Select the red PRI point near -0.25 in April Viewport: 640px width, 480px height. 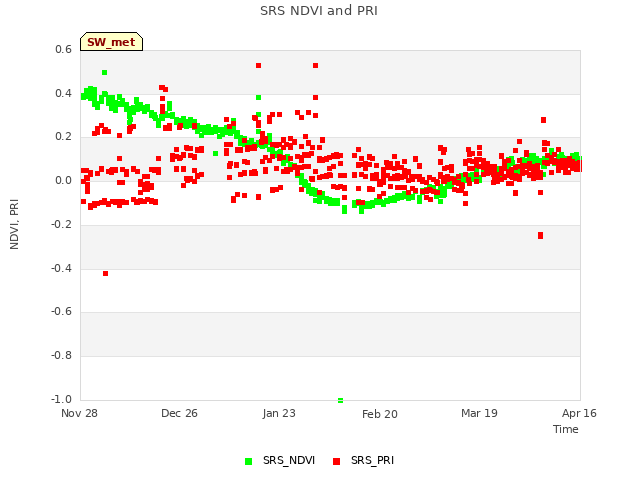click(x=540, y=236)
